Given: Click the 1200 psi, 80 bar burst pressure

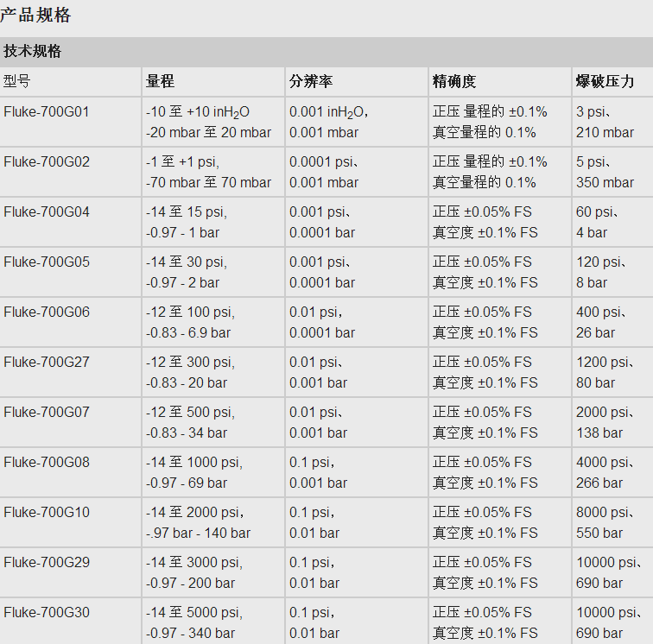Looking at the screenshot, I should tap(605, 372).
